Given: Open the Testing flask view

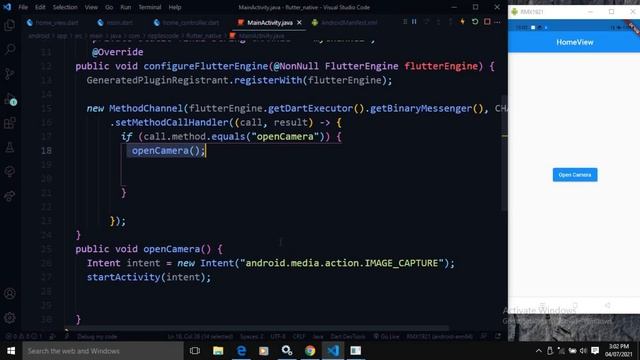Looking at the screenshot, I should [x=9, y=147].
